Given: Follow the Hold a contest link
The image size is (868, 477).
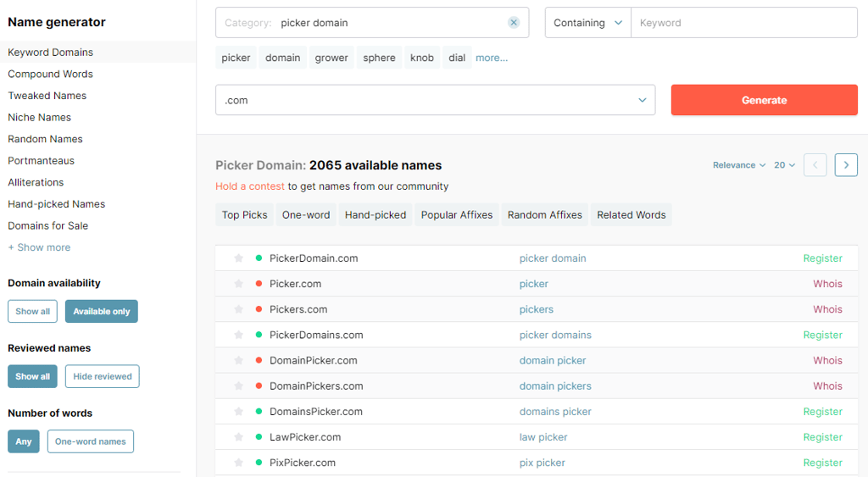Looking at the screenshot, I should [250, 186].
